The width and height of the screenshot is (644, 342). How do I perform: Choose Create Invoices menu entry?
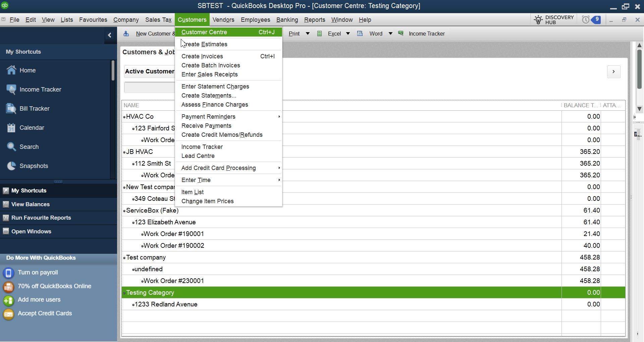coord(228,56)
